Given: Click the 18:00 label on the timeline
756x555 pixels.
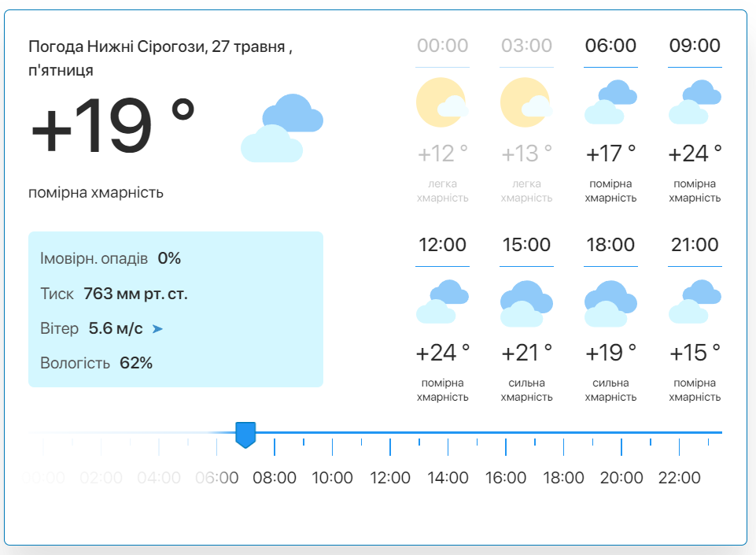Looking at the screenshot, I should click(x=563, y=478).
